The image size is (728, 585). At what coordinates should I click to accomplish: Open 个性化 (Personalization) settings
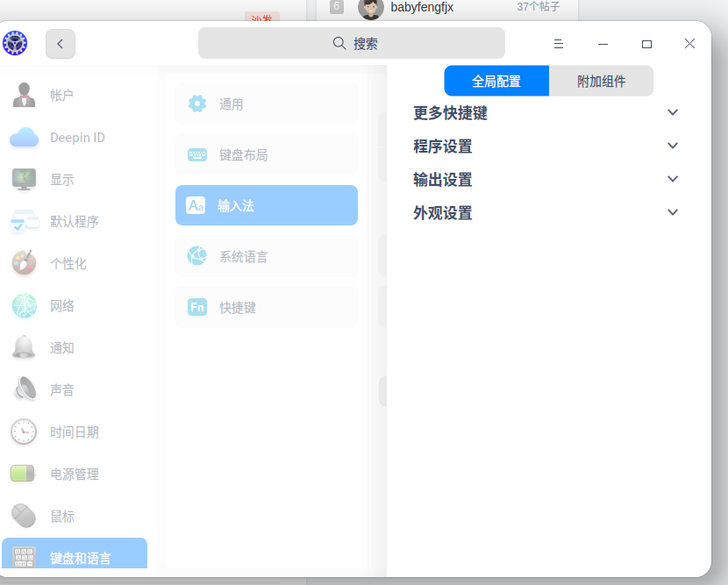point(23,263)
